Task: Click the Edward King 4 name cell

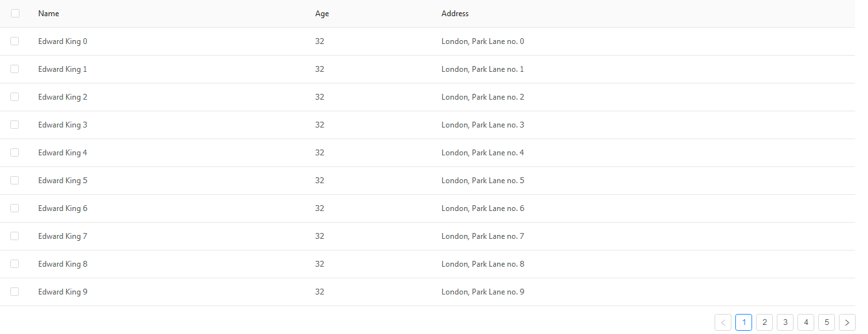Action: click(x=63, y=153)
